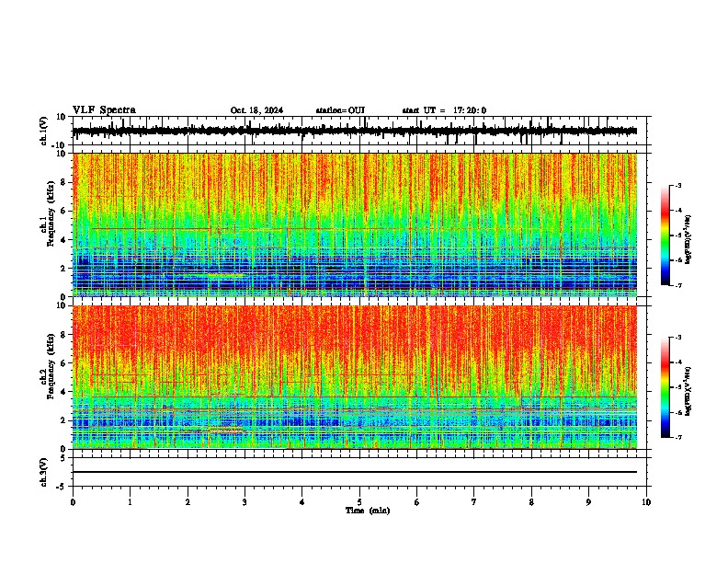This screenshot has width=728, height=563.
Task: Click inside the ch.2 spectrogram panel
Action: 355,377
